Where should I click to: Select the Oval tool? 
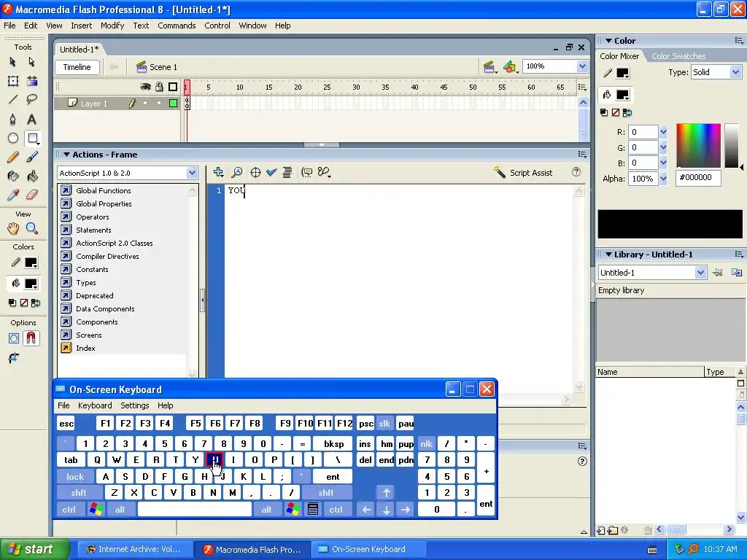13,138
